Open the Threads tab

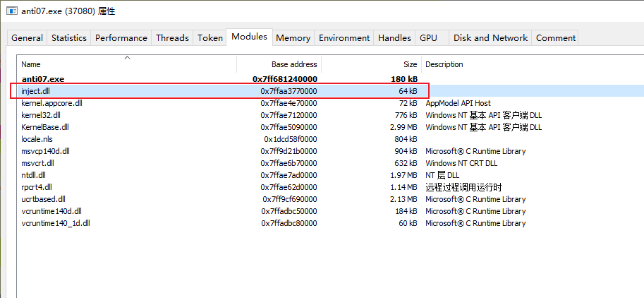tap(172, 38)
